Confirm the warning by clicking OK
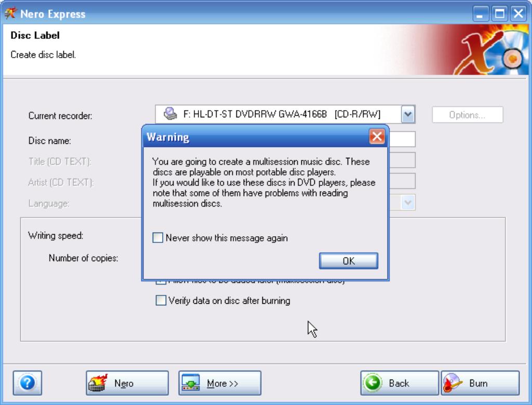Viewport: 532px width, 405px height. [349, 261]
